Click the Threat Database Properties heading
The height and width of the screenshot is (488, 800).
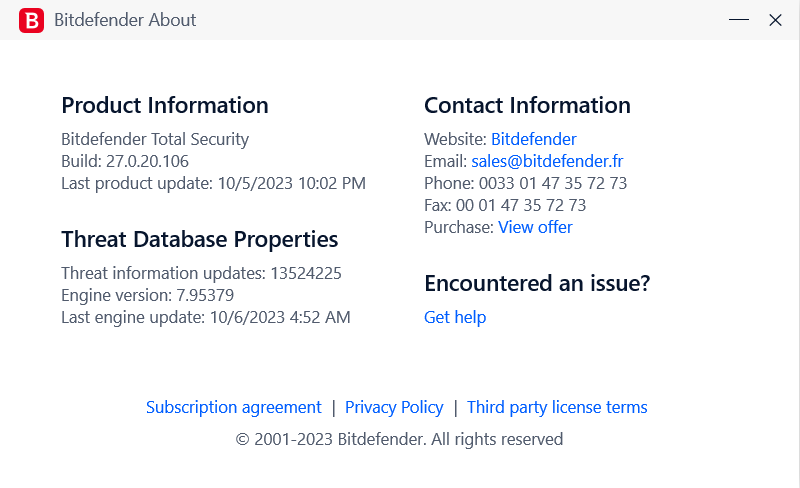click(200, 239)
